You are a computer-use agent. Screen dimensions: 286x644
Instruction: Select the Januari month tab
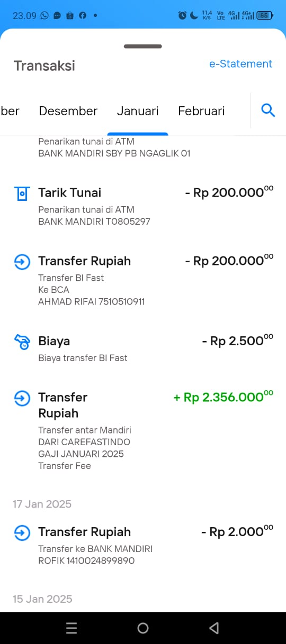pyautogui.click(x=138, y=111)
